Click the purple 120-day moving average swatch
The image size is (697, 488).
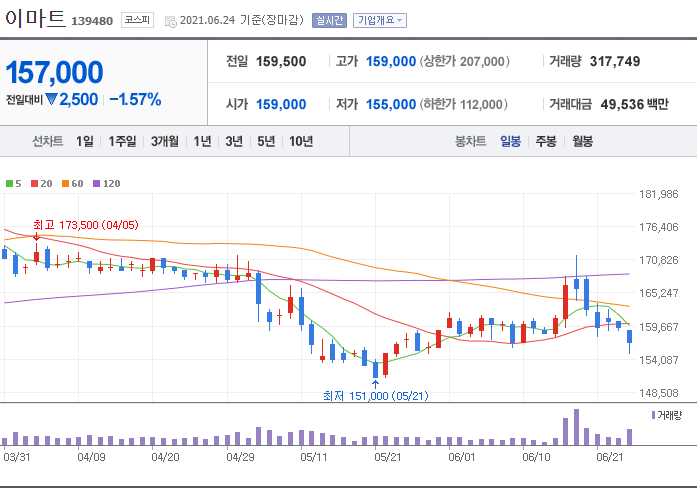(96, 184)
